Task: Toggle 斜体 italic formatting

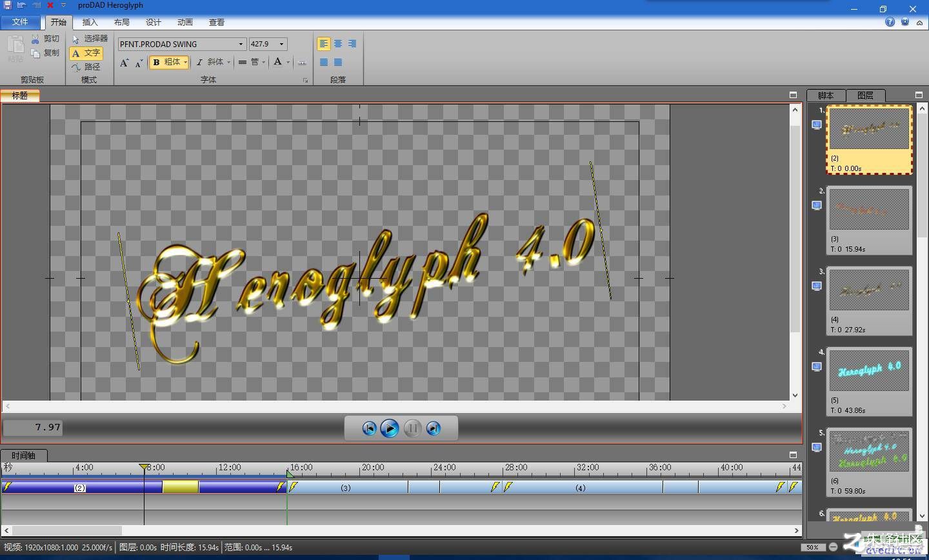Action: coord(209,63)
